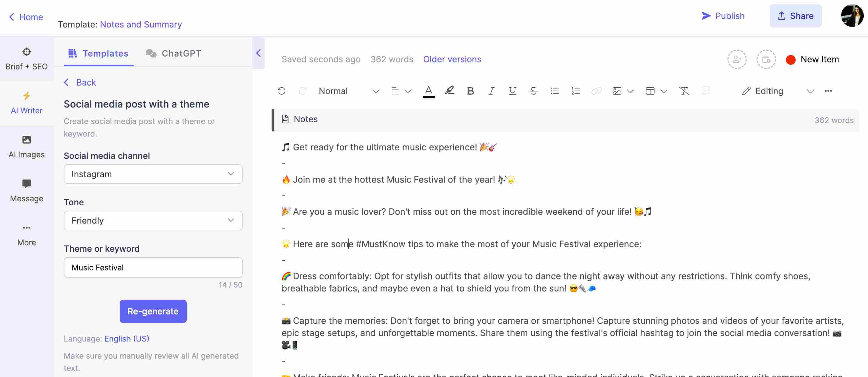The height and width of the screenshot is (377, 868).
Task: Click the highlight color swatch
Action: coord(449,90)
